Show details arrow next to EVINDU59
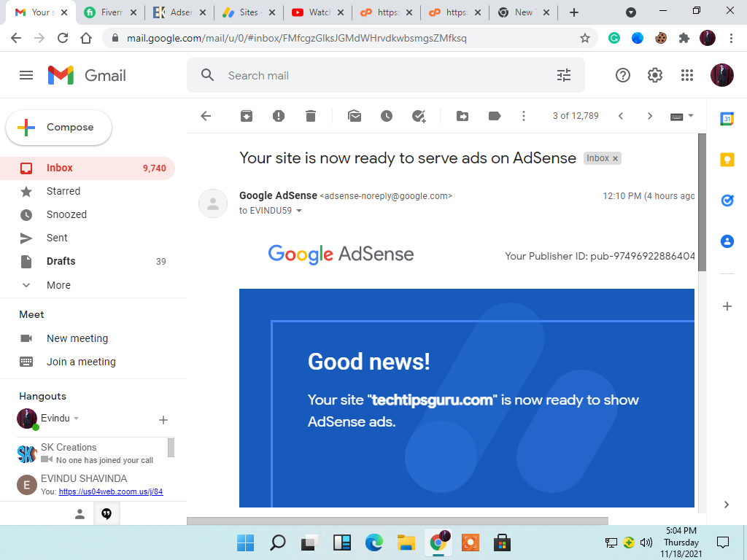Screen dimensions: 747x560 (x=299, y=211)
